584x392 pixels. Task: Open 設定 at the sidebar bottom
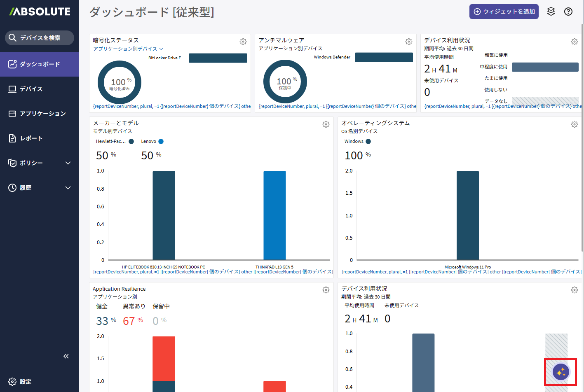click(x=20, y=382)
